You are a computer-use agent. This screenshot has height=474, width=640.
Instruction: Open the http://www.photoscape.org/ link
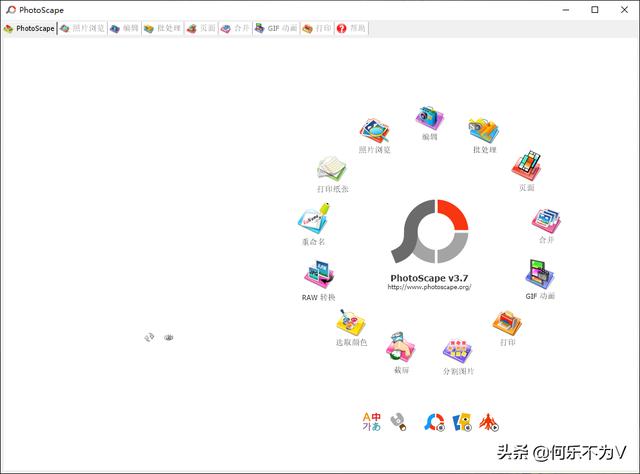[x=429, y=287]
